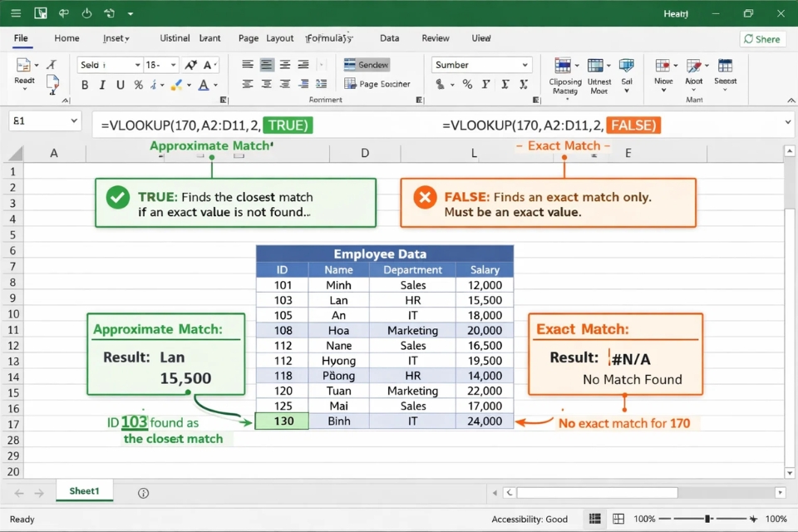Toggle Wrap Text in the Alignment group
Viewport: 798px width, 532px height.
coord(367,64)
